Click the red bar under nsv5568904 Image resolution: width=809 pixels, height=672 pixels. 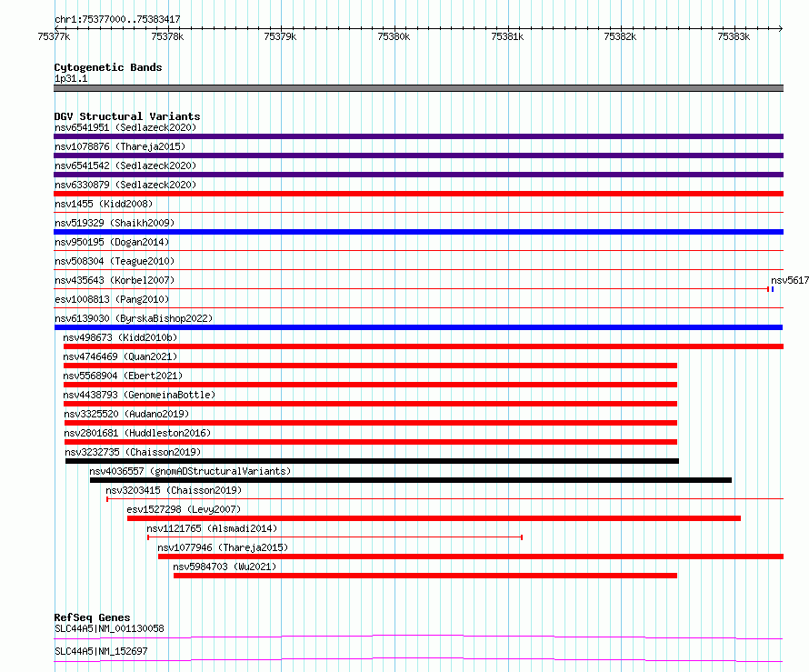coord(370,385)
